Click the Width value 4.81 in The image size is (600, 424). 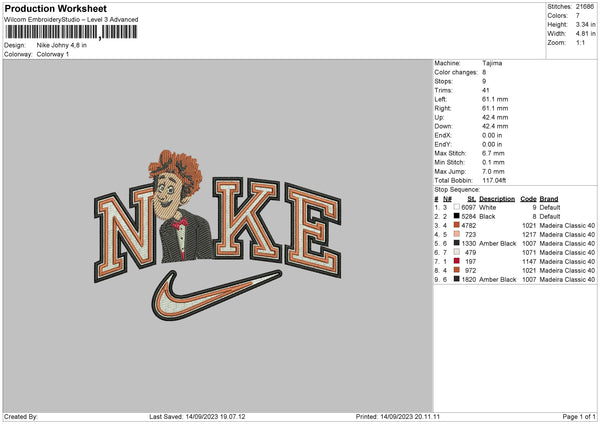click(585, 34)
